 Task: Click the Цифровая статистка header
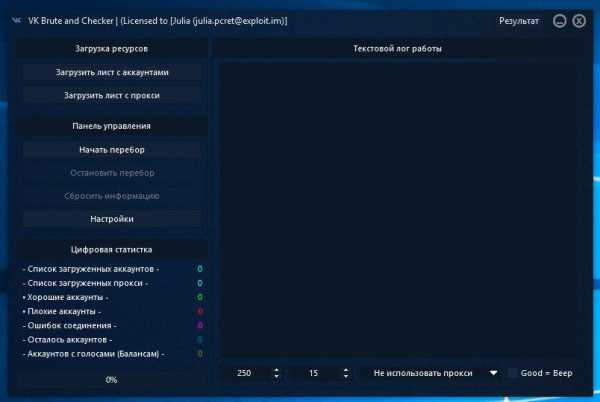(x=111, y=249)
